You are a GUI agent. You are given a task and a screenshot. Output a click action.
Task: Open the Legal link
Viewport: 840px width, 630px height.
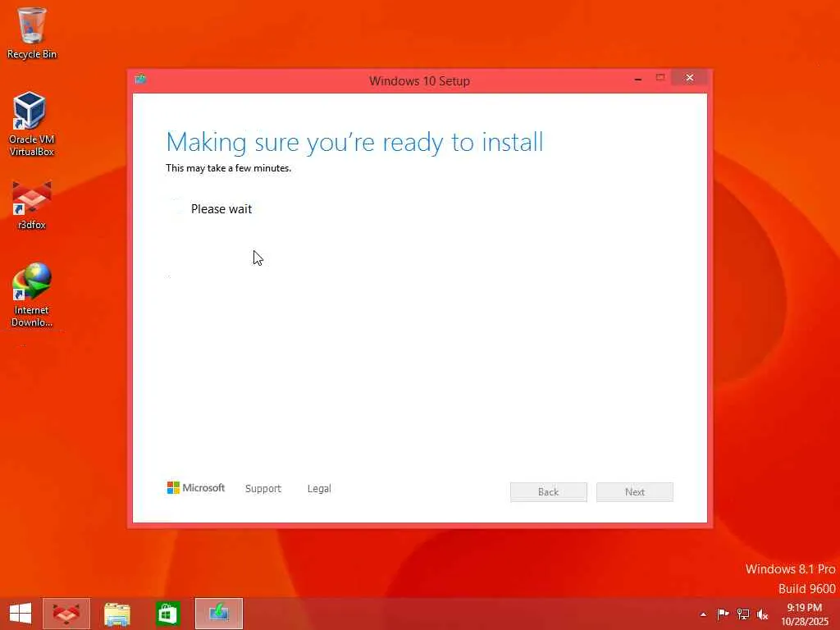coord(319,489)
